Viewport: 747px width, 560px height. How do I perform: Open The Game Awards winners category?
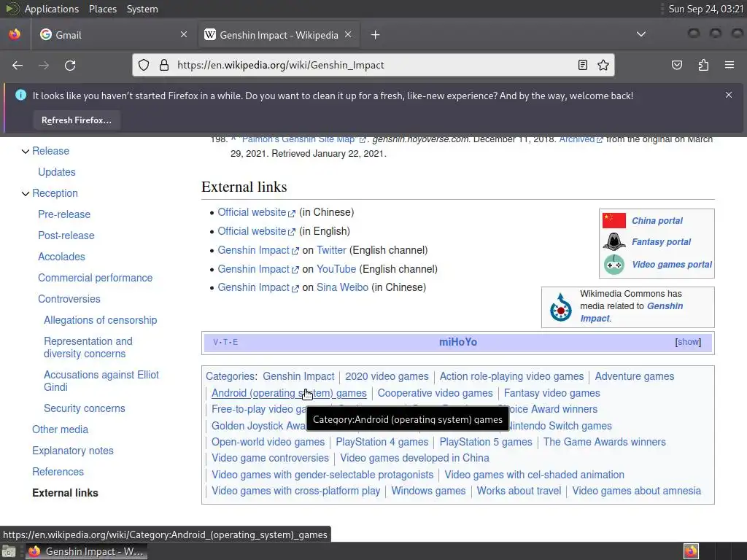[604, 443]
